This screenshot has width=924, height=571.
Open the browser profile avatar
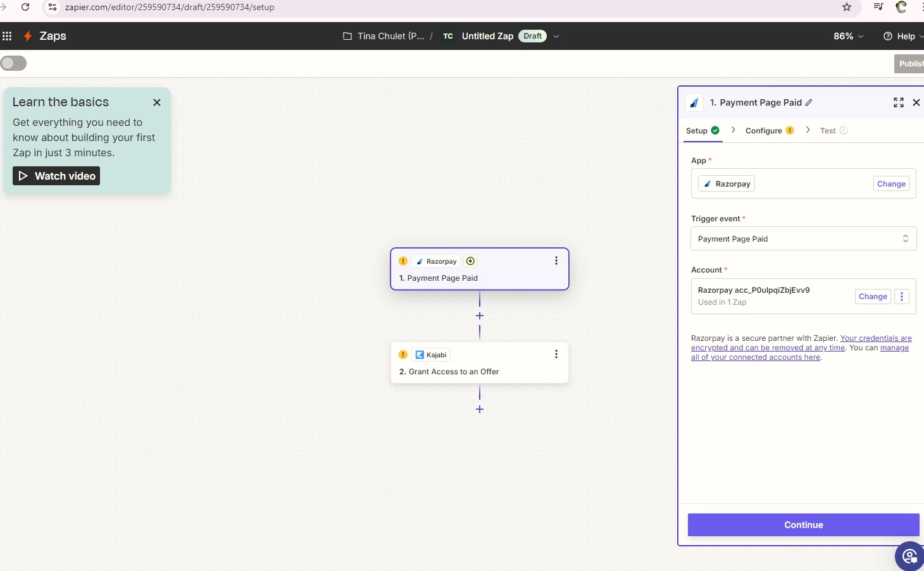click(x=901, y=7)
